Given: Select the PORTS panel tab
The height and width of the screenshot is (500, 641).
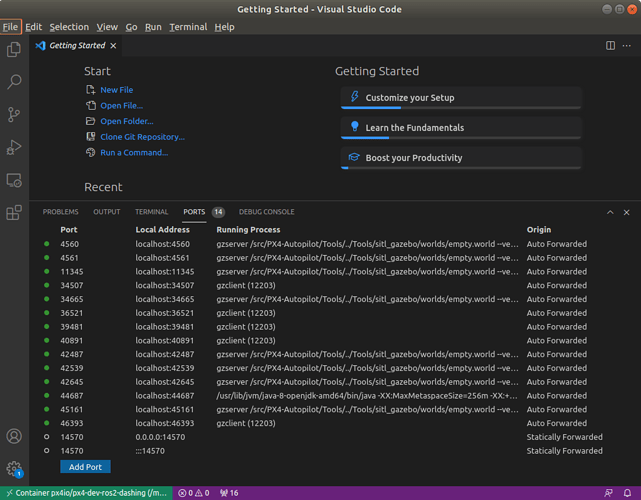Looking at the screenshot, I should click(194, 212).
